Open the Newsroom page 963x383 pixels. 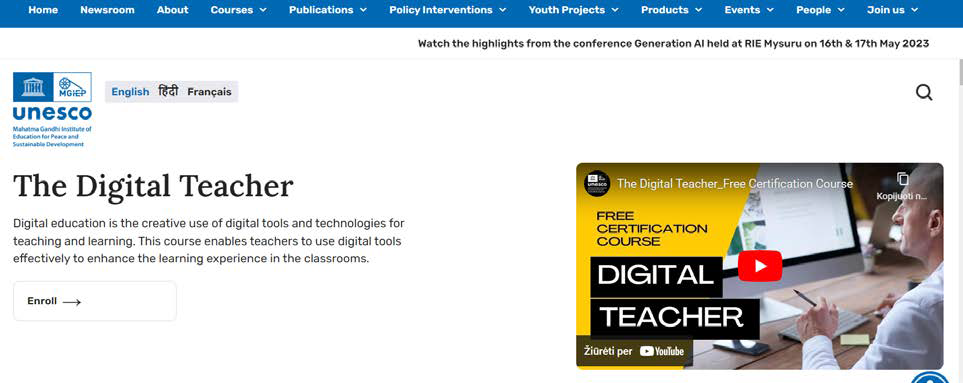(x=107, y=10)
